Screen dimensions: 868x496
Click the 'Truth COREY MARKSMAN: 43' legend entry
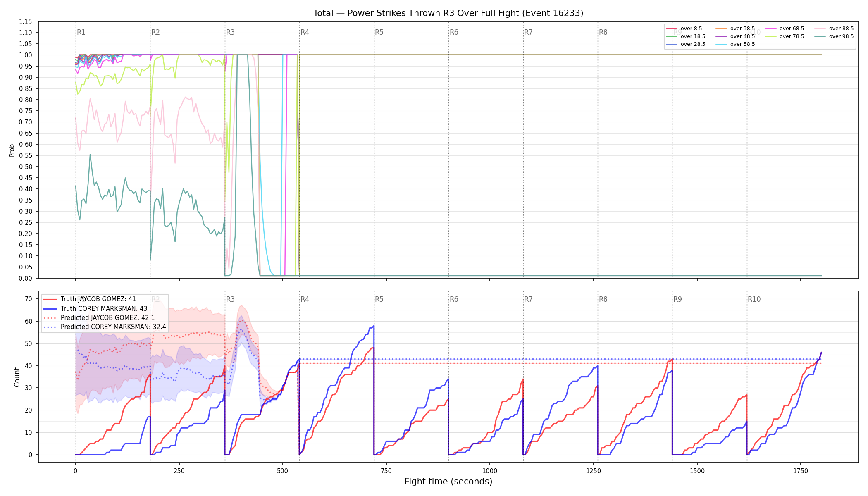pos(95,308)
